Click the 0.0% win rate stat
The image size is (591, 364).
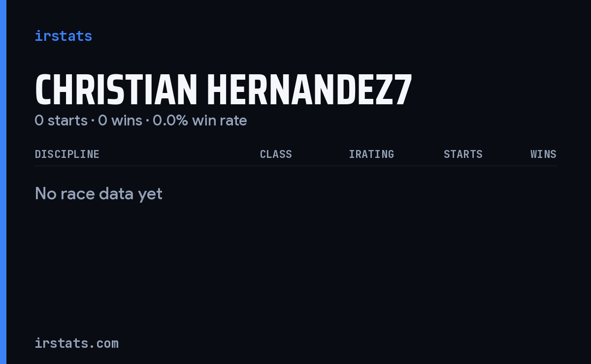[x=200, y=121]
